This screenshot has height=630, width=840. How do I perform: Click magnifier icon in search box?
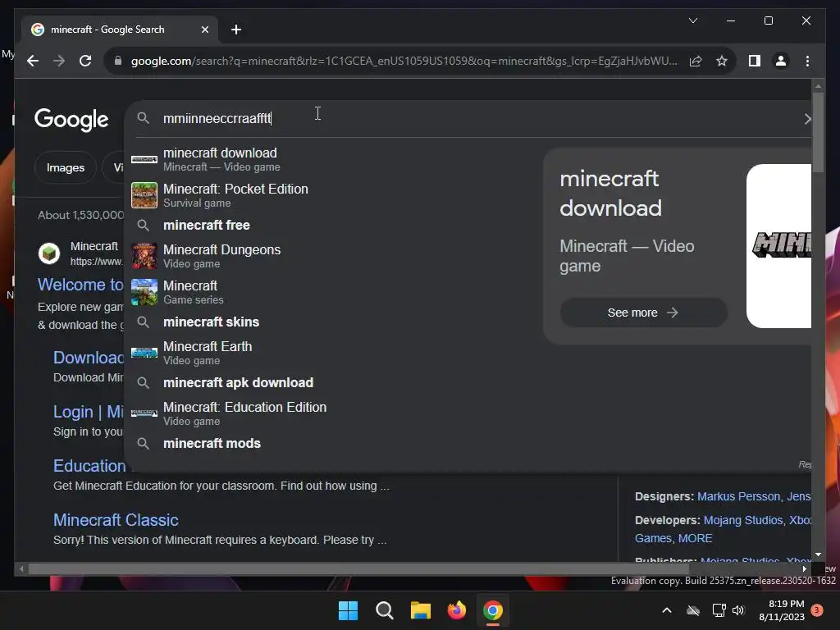point(143,118)
